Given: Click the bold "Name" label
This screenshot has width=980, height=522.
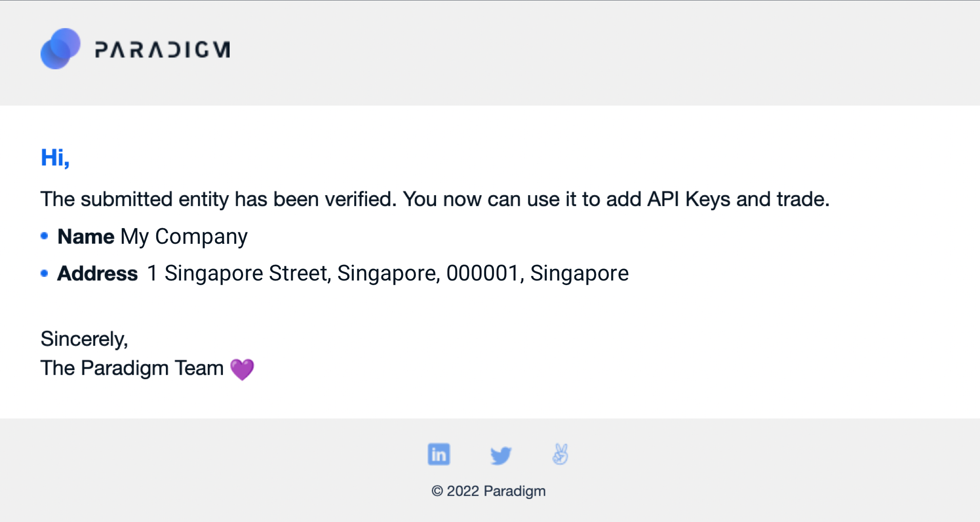Looking at the screenshot, I should [86, 237].
